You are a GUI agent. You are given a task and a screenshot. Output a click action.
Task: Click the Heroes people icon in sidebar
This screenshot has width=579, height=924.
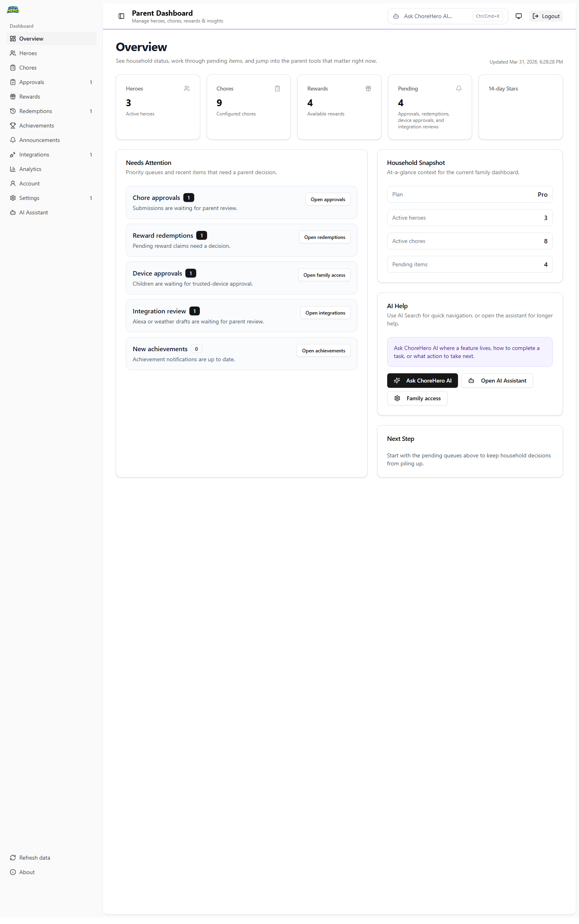[x=13, y=53]
